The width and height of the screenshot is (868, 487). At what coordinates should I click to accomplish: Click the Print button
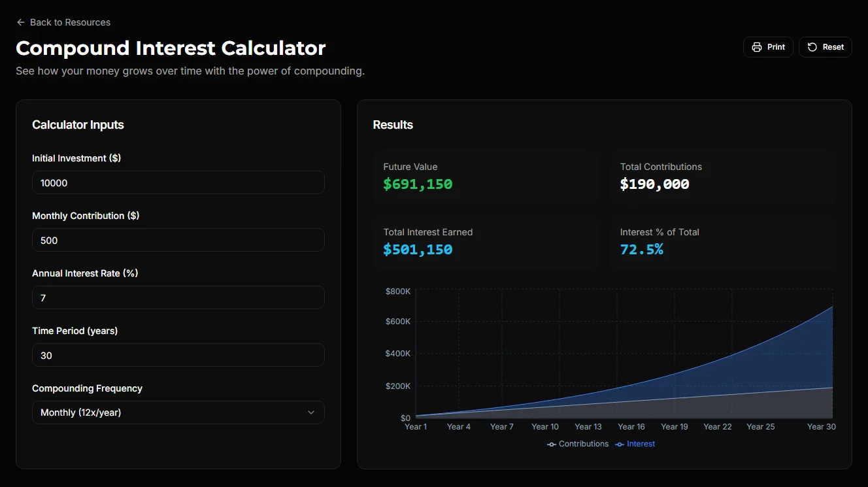769,47
